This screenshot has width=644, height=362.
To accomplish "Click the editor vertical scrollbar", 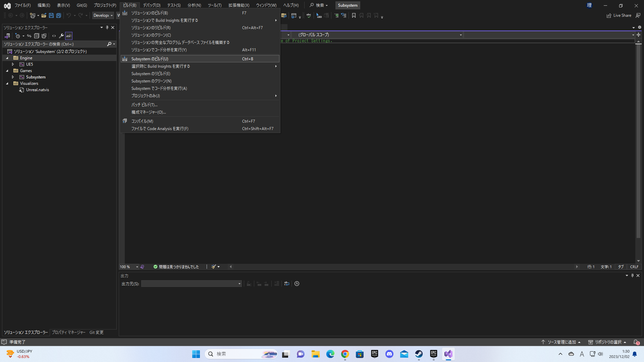I will point(638,141).
